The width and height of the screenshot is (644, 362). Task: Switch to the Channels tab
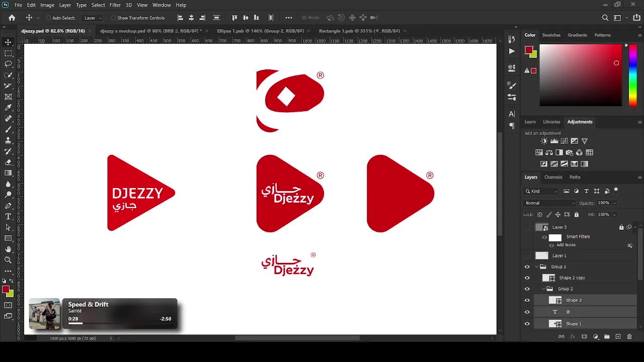pyautogui.click(x=553, y=177)
